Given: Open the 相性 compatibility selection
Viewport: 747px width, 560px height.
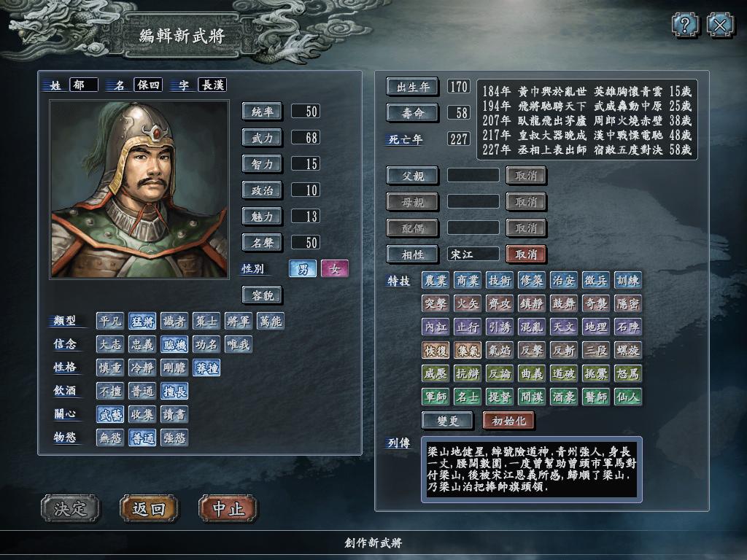Looking at the screenshot, I should pyautogui.click(x=413, y=254).
